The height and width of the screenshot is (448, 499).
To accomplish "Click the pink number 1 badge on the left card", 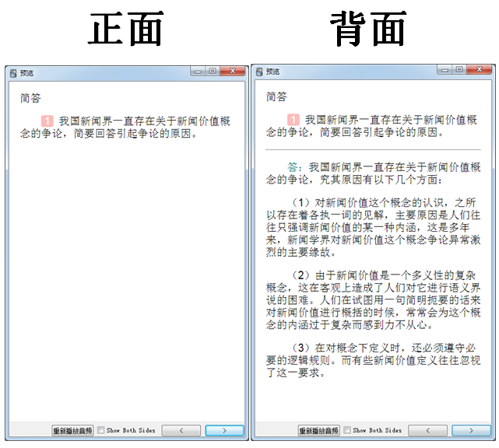I will click(47, 121).
